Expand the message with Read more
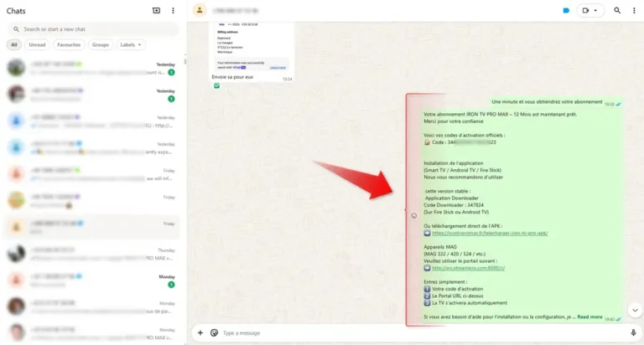The height and width of the screenshot is (345, 644). tap(589, 317)
